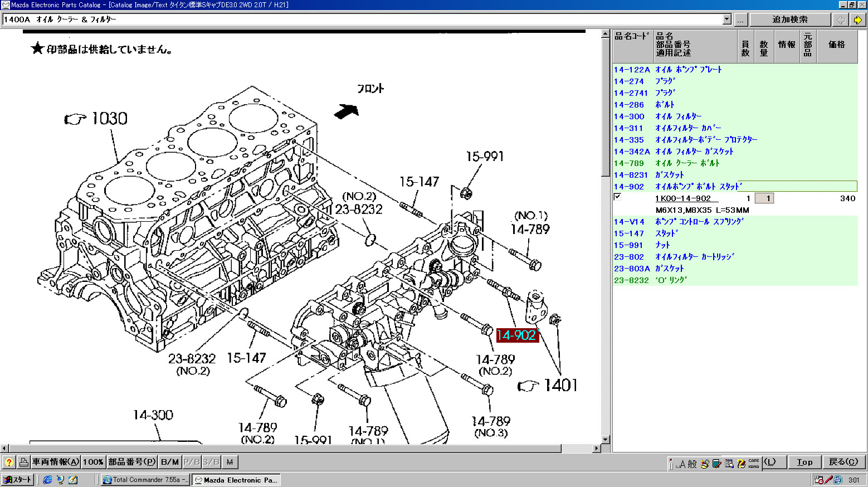
Task: Open the IME dictionary tool icon
Action: (716, 464)
